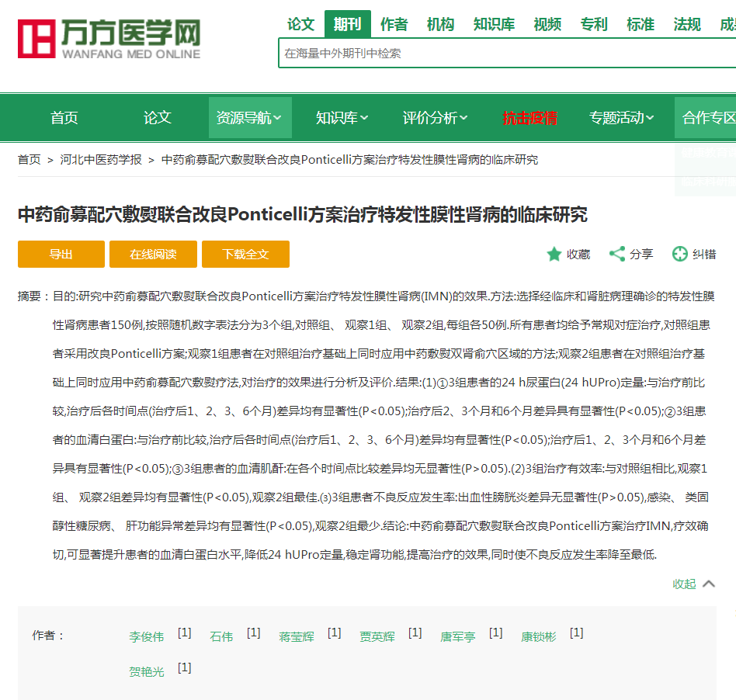The image size is (736, 700).
Task: Select the 专利 search tab
Action: 594,24
